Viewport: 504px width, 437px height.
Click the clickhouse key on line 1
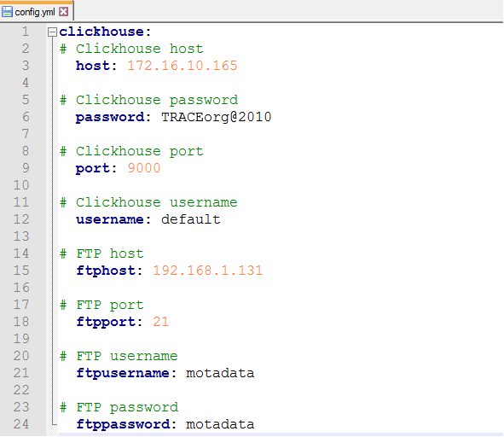tap(101, 32)
